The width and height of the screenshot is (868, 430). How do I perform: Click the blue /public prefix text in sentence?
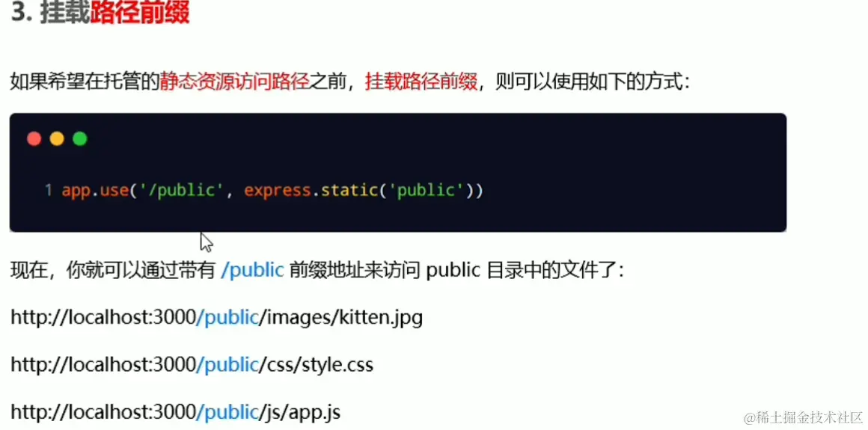tap(252, 271)
